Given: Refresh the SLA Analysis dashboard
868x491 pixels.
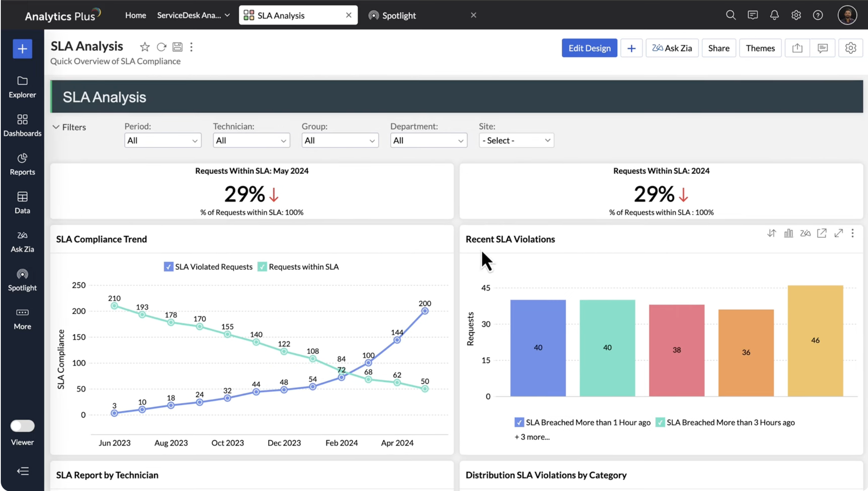Looking at the screenshot, I should click(161, 47).
